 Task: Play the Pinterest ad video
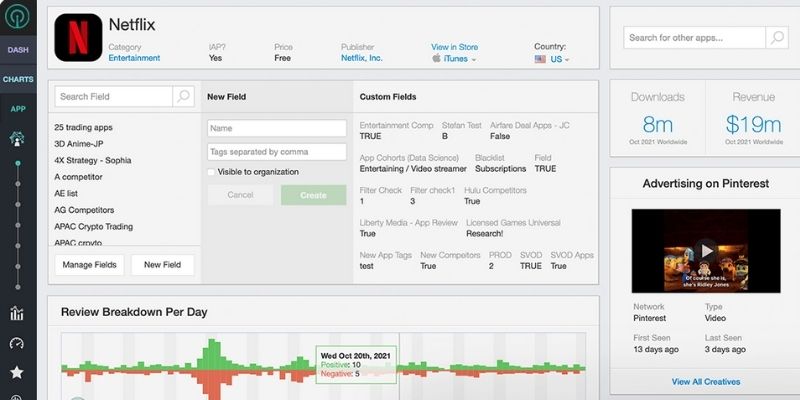pos(706,250)
